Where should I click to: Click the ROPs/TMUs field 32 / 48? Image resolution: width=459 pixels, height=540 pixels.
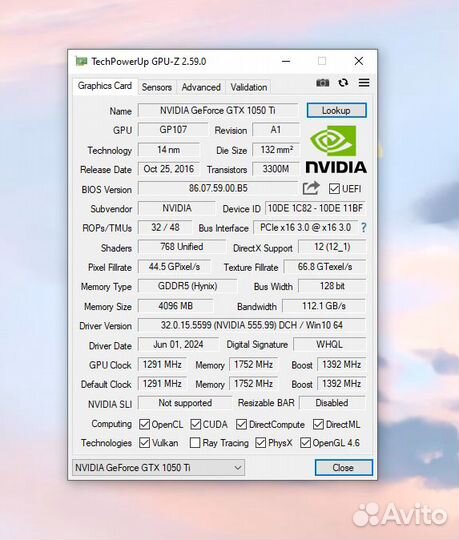pyautogui.click(x=165, y=228)
